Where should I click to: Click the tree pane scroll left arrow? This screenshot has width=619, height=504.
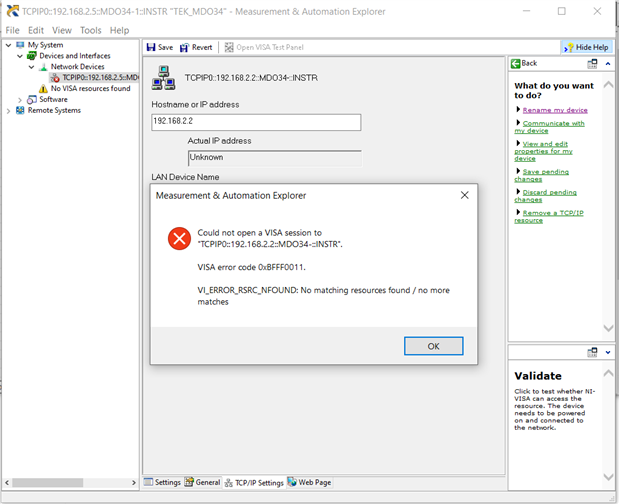(7, 483)
